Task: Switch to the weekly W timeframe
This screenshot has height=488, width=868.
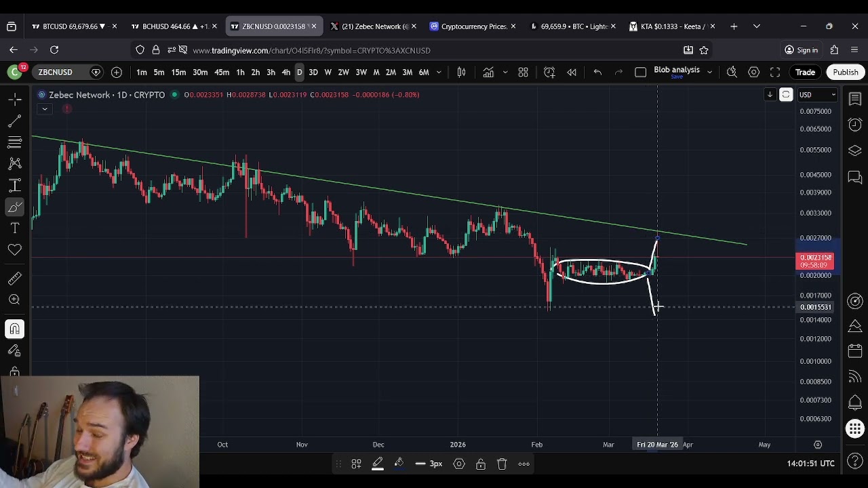Action: tap(328, 72)
